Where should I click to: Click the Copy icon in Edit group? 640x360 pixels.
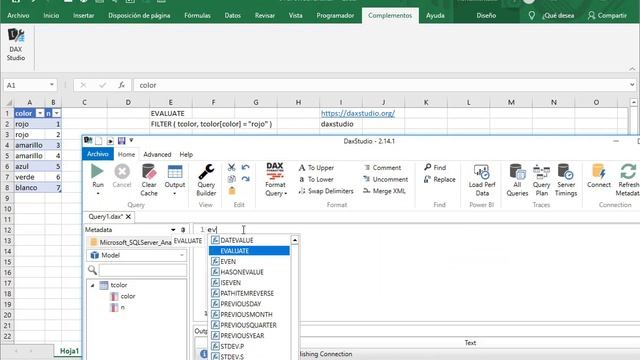pos(231,179)
